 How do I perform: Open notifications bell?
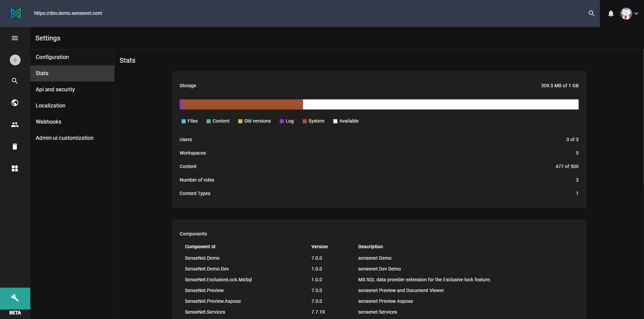(x=611, y=13)
